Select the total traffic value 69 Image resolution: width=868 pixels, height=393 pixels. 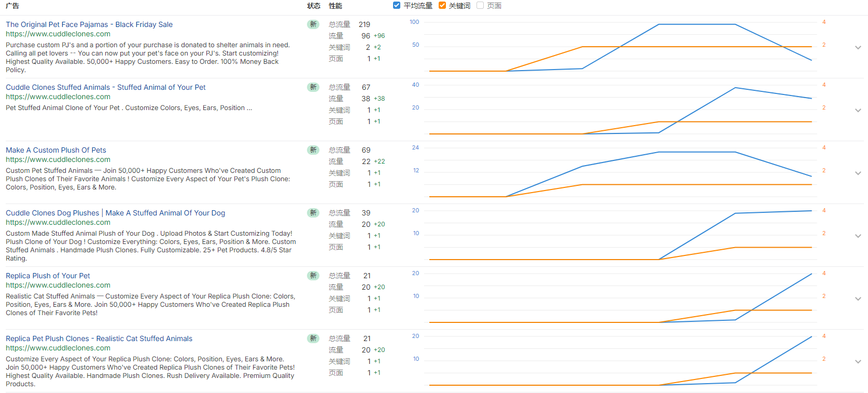366,150
